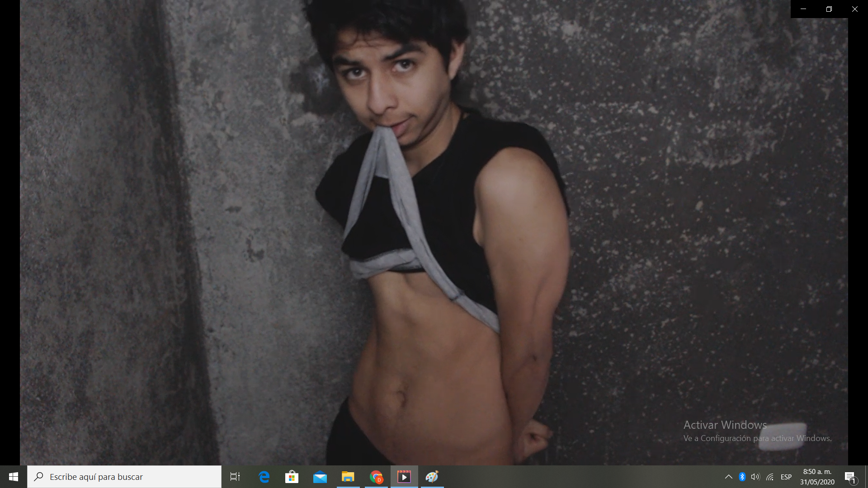The image size is (868, 488).
Task: Open the Windows Start menu
Action: coord(14,477)
